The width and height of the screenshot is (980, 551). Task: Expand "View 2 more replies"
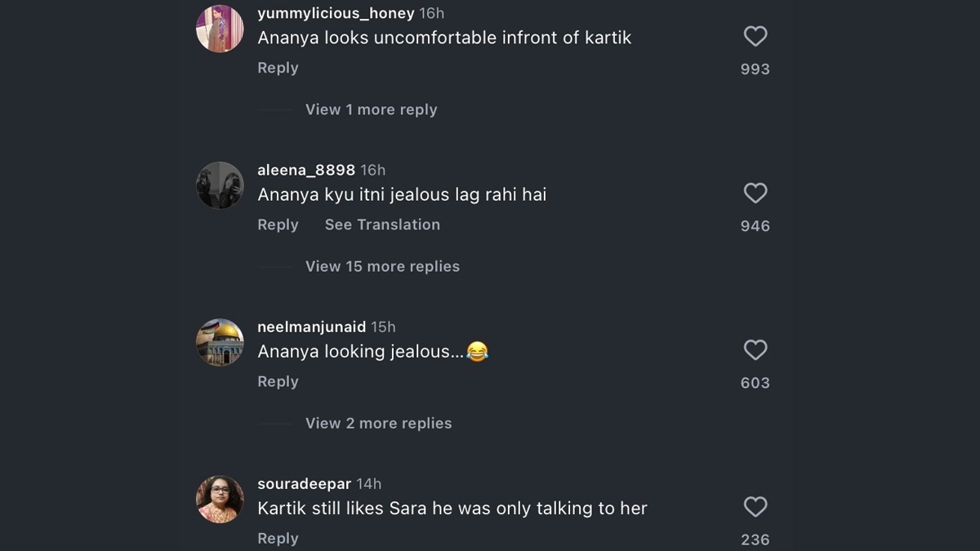[x=378, y=423]
